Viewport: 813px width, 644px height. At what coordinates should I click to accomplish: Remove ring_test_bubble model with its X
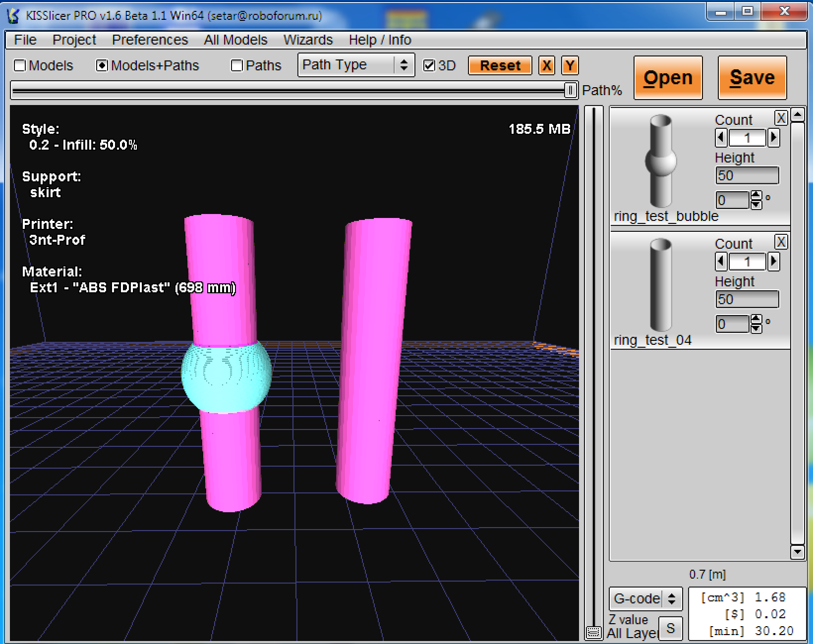pyautogui.click(x=781, y=118)
